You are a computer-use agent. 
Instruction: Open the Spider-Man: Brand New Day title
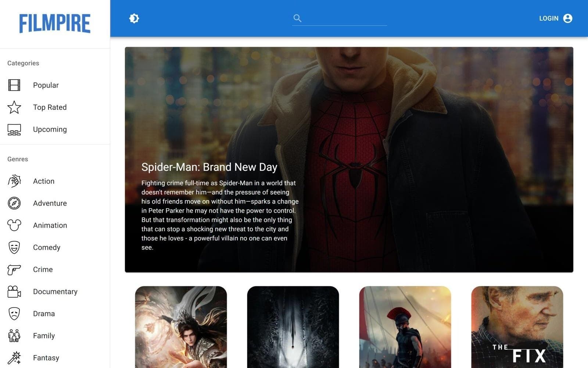pyautogui.click(x=209, y=167)
